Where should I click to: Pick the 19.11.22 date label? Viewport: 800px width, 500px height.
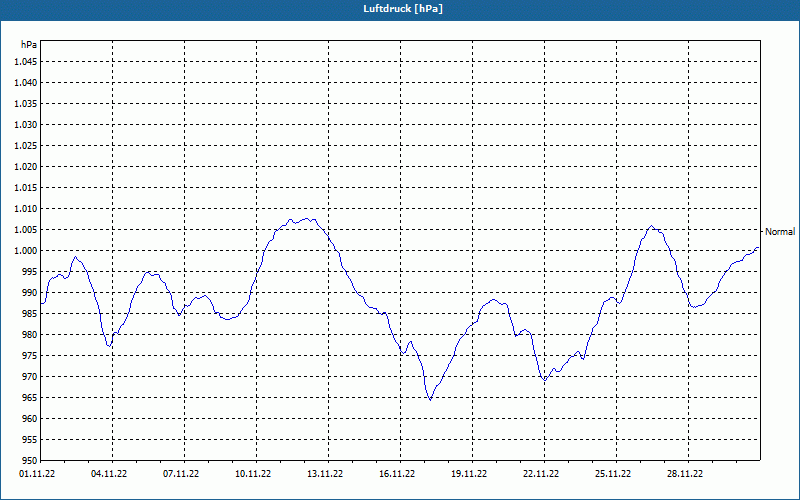click(x=469, y=474)
